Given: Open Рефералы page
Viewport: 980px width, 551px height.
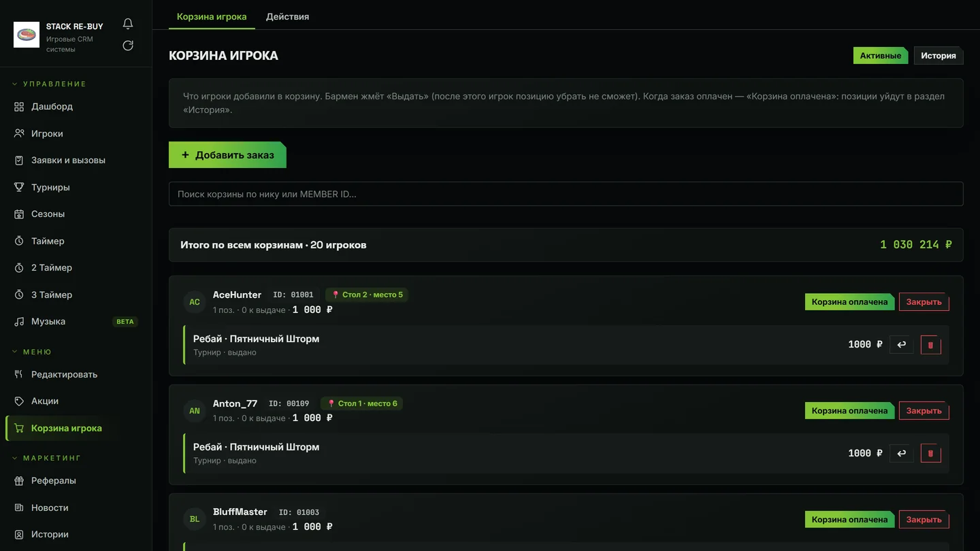Looking at the screenshot, I should point(76,481).
